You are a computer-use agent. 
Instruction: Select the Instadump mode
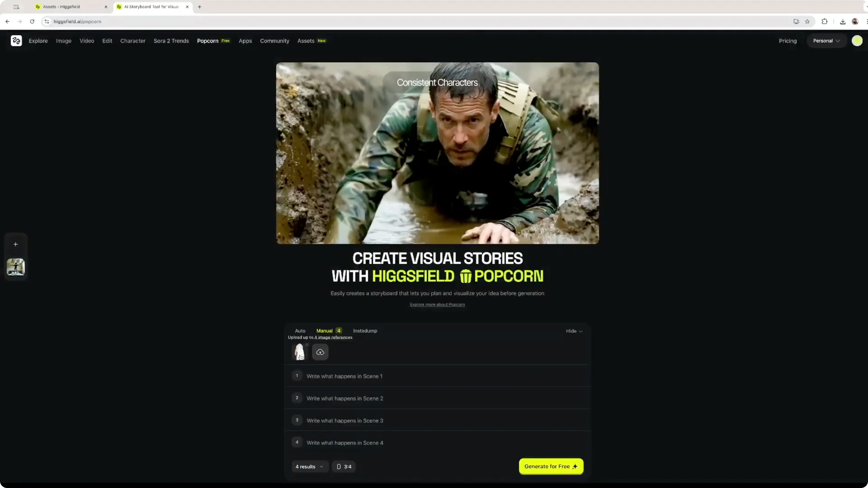point(365,330)
